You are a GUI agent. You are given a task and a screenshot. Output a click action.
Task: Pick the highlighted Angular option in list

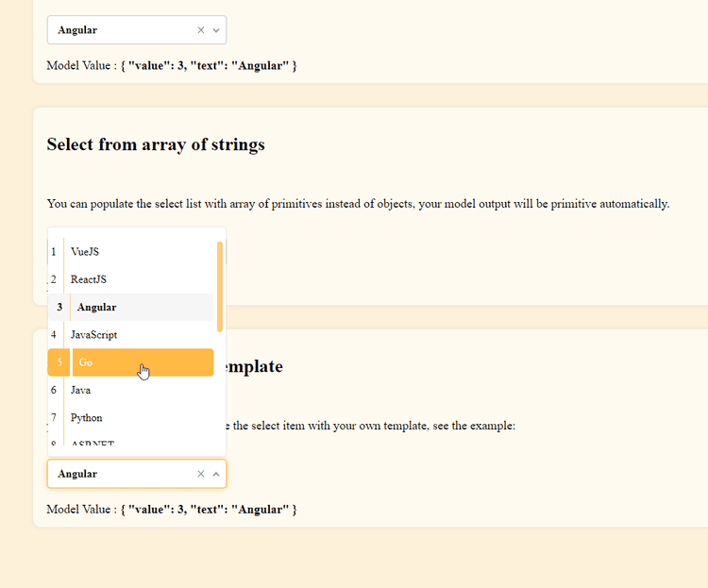[97, 307]
